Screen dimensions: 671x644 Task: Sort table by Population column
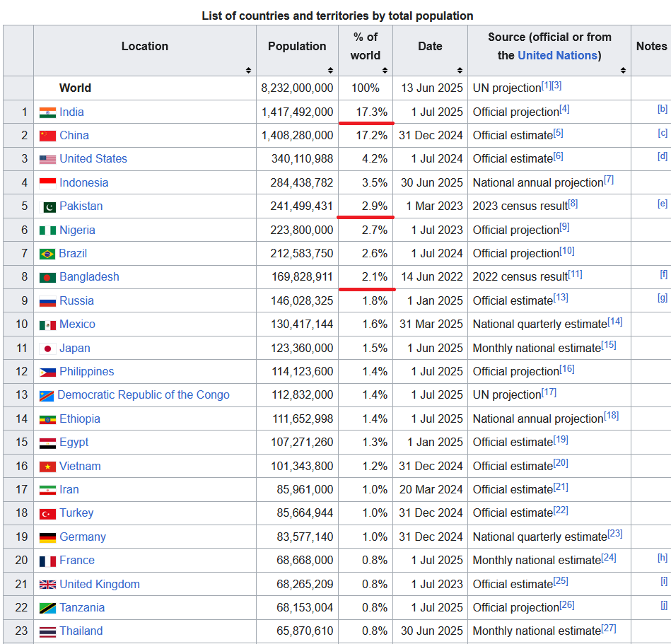pyautogui.click(x=331, y=70)
